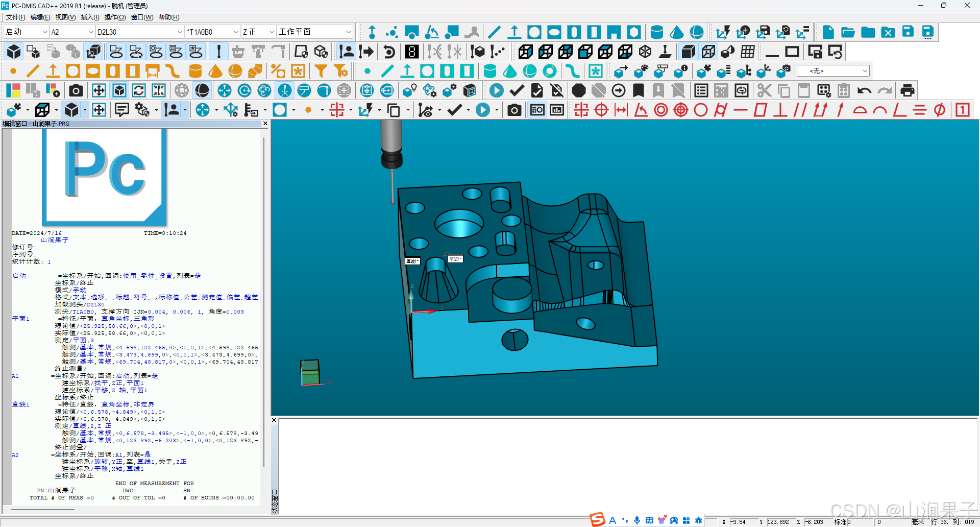Viewport: 980px width, 527px height.
Task: Toggle the black sphere texture view
Action: 202,90
